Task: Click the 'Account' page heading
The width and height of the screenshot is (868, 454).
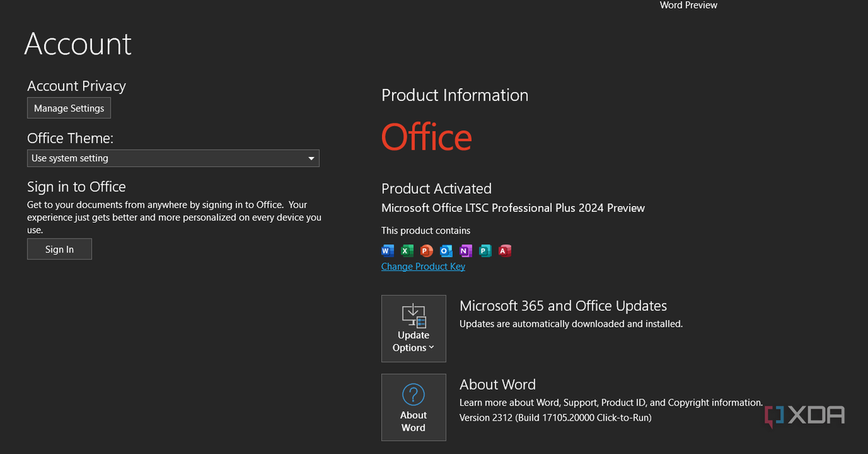Action: [x=78, y=43]
